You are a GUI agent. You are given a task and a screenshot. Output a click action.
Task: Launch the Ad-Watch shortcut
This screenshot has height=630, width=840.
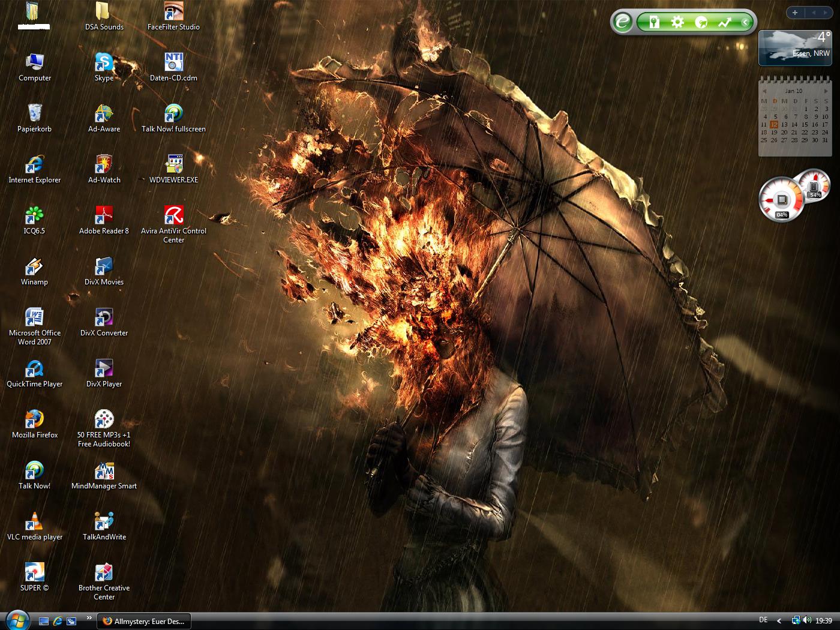[x=104, y=169]
